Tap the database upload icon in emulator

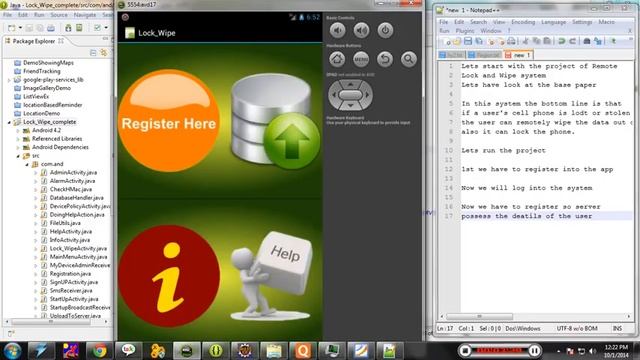pyautogui.click(x=276, y=121)
